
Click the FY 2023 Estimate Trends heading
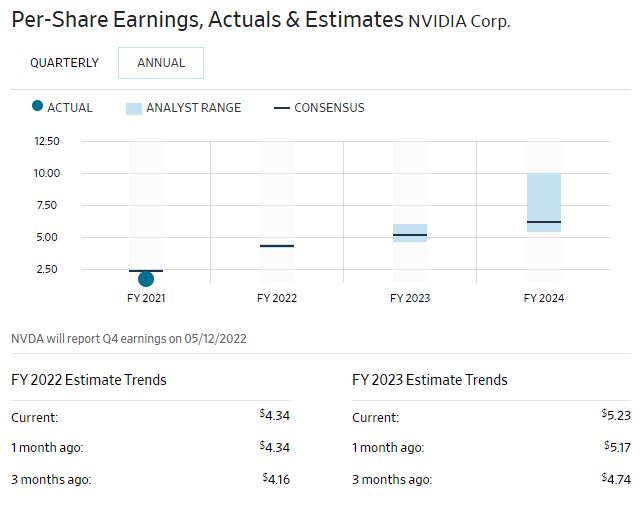tap(430, 380)
